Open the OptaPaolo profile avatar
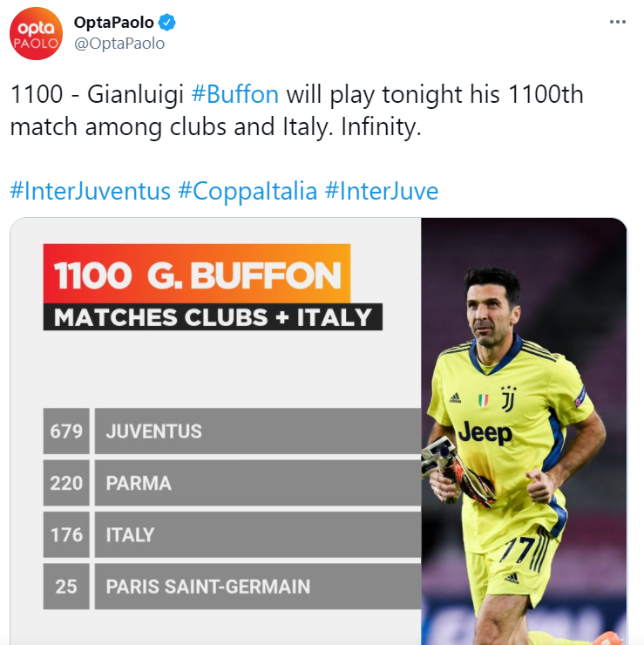Image resolution: width=644 pixels, height=645 pixels. coord(37,34)
